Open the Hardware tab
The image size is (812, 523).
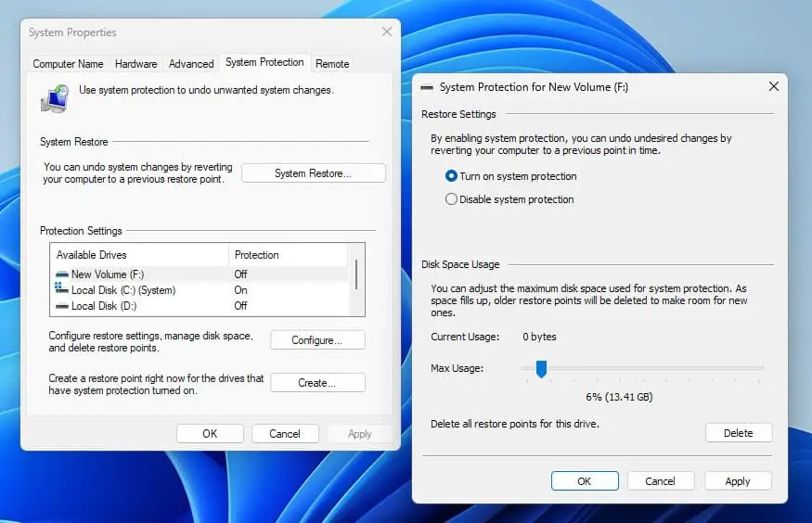[135, 64]
